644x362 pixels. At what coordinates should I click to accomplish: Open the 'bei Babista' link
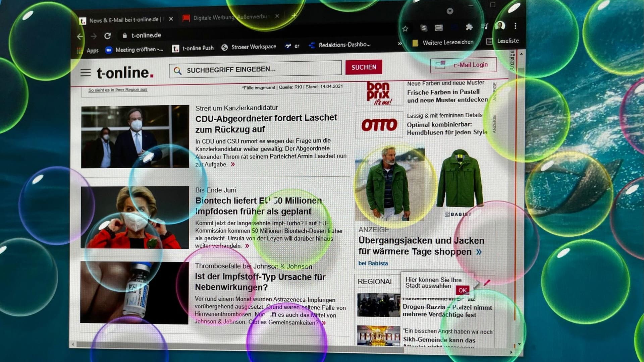pyautogui.click(x=373, y=263)
